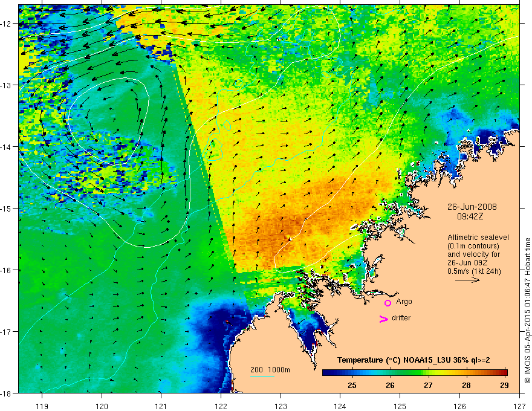Click the dark blue end of color bar
Image resolution: width=532 pixels, height=411 pixels.
[326, 372]
